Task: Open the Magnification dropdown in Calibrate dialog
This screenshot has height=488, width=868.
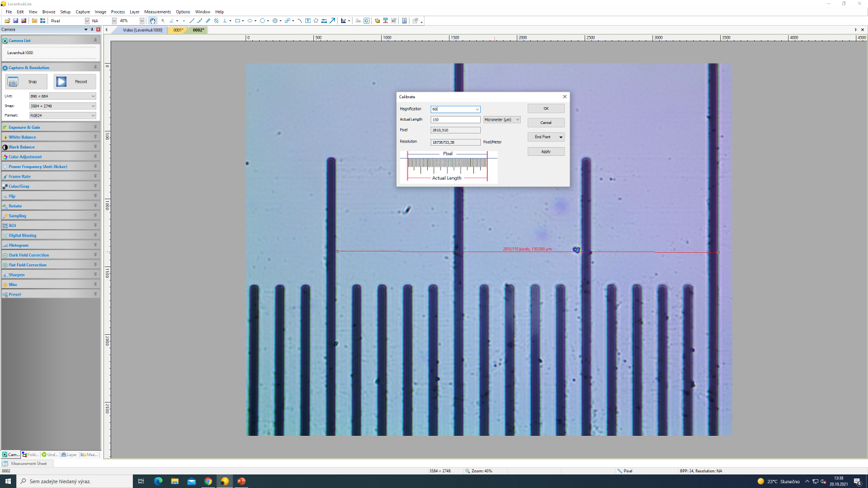Action: pyautogui.click(x=477, y=109)
